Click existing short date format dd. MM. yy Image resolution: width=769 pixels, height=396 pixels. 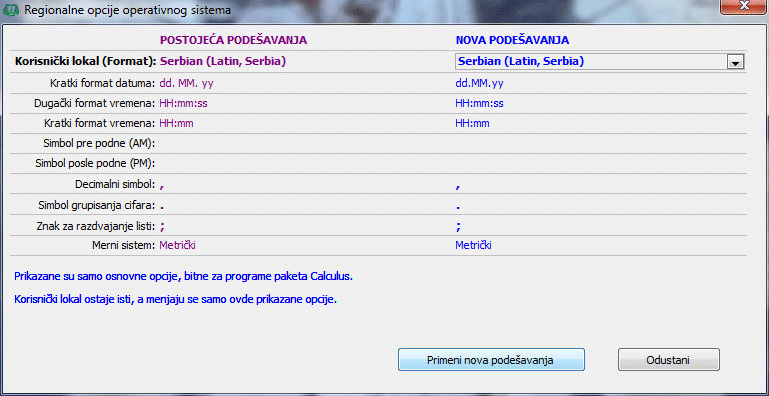(187, 83)
